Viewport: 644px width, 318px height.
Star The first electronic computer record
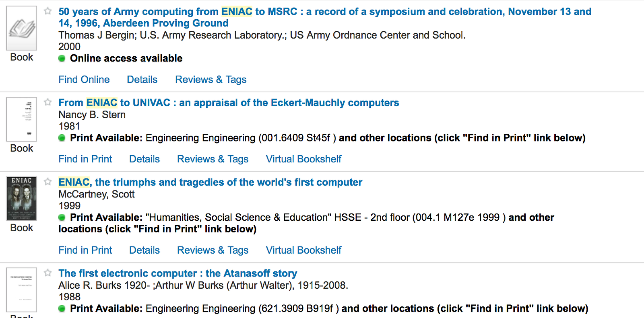click(x=48, y=273)
